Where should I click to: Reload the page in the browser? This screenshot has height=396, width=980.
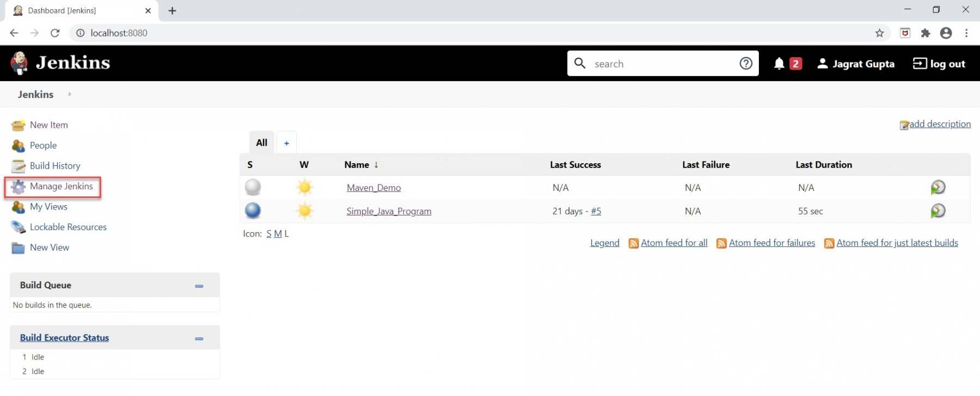click(55, 33)
